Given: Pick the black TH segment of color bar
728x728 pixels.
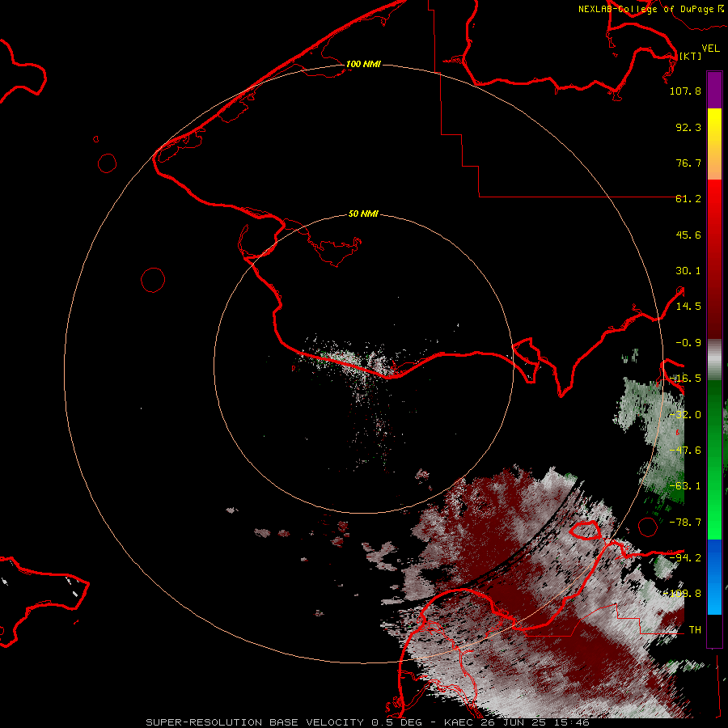Looking at the screenshot, I should point(714,630).
